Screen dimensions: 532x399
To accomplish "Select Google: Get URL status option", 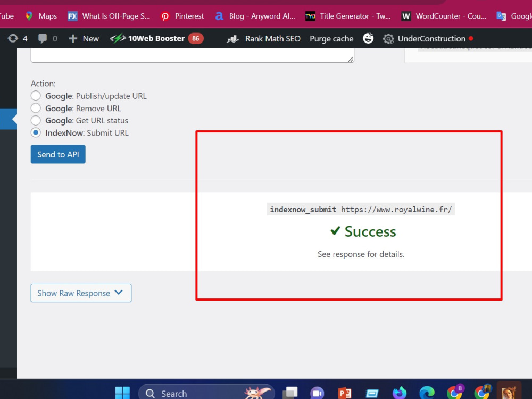I will [x=36, y=120].
